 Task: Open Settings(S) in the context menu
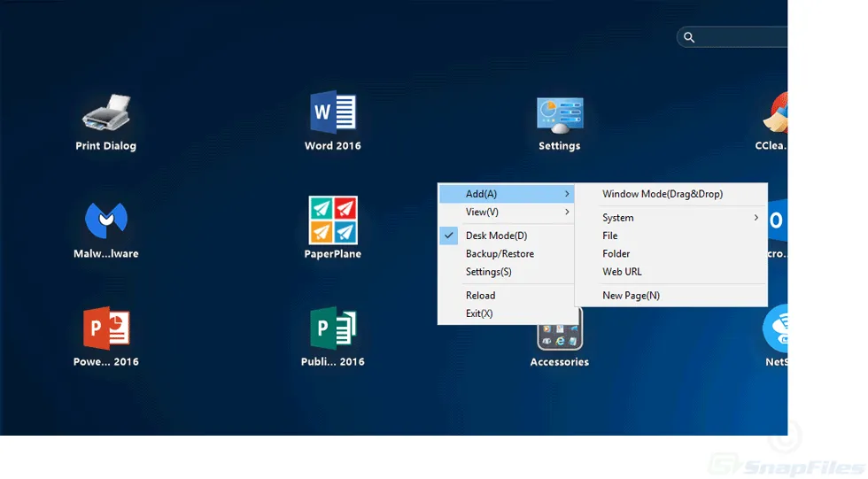coord(507,272)
